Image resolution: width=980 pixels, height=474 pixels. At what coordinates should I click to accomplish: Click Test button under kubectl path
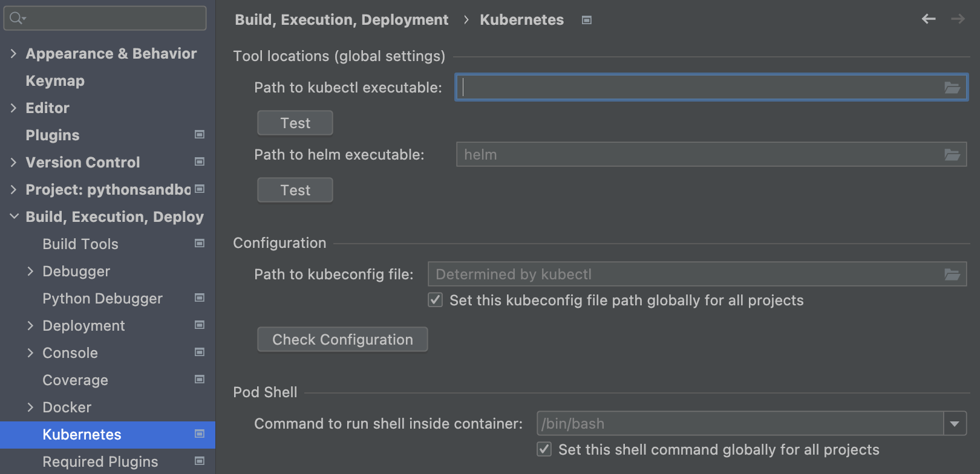pyautogui.click(x=295, y=123)
